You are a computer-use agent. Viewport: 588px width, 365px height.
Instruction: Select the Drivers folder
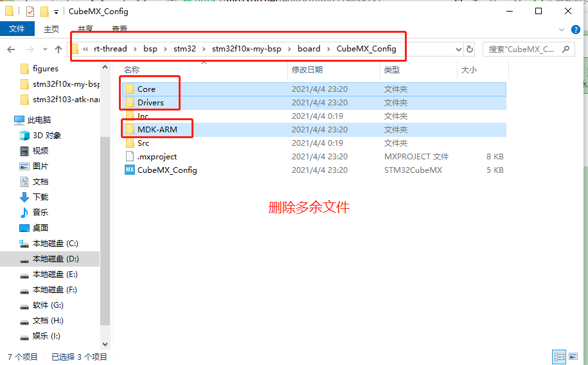point(314,103)
